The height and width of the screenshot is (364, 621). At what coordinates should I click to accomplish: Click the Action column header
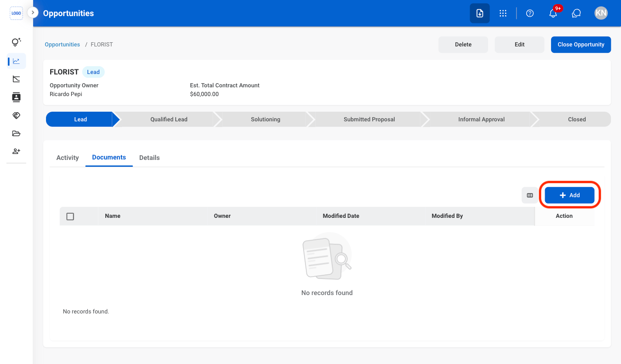click(564, 216)
